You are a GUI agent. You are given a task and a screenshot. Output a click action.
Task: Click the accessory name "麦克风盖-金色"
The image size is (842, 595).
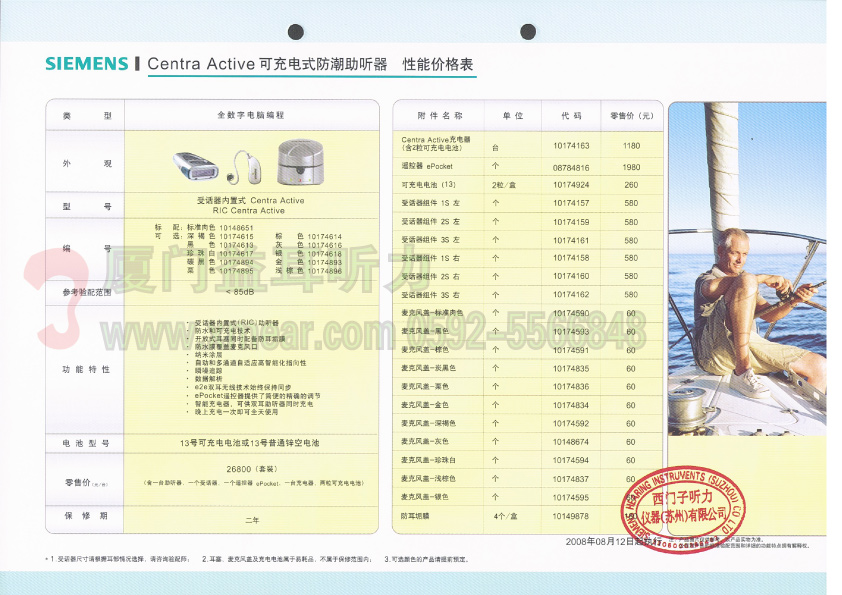(x=425, y=405)
